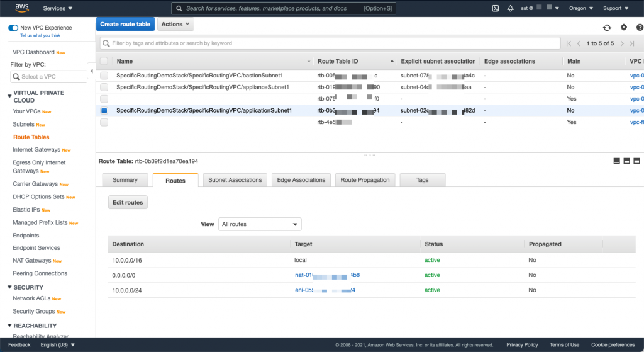Open NAT Gateways in sidebar
Viewport: 644px width, 352px height.
pyautogui.click(x=32, y=260)
